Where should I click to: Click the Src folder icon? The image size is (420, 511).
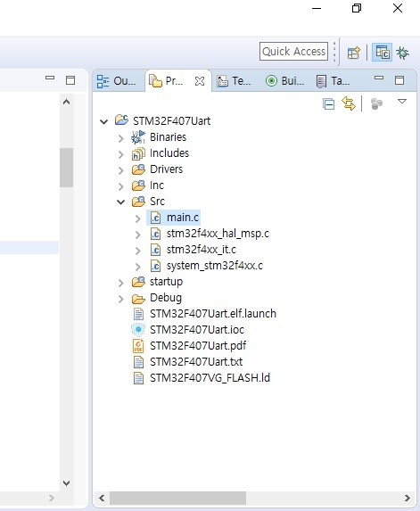coord(138,201)
